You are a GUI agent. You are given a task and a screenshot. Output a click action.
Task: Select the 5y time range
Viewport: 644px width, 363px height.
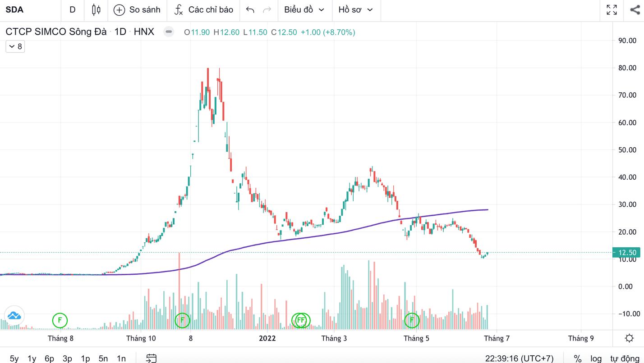click(14, 358)
